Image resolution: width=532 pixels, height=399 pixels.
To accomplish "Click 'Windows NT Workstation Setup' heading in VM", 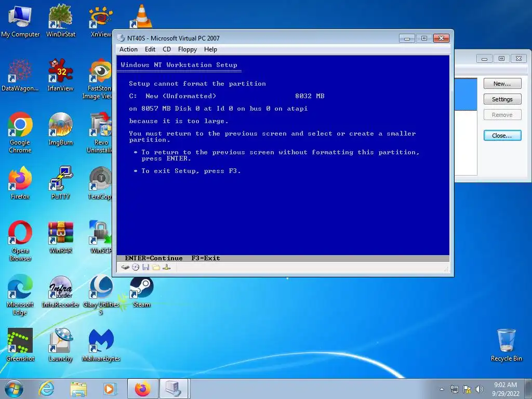I will [179, 65].
